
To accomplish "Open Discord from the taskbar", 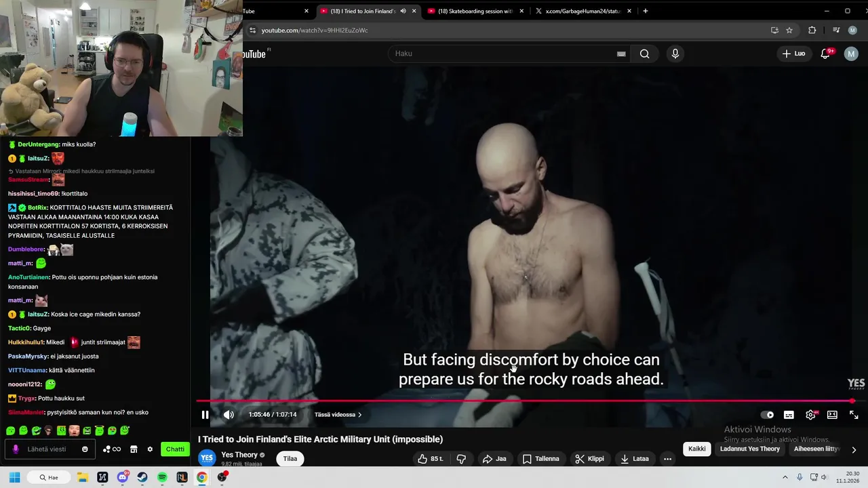I will pos(122,477).
